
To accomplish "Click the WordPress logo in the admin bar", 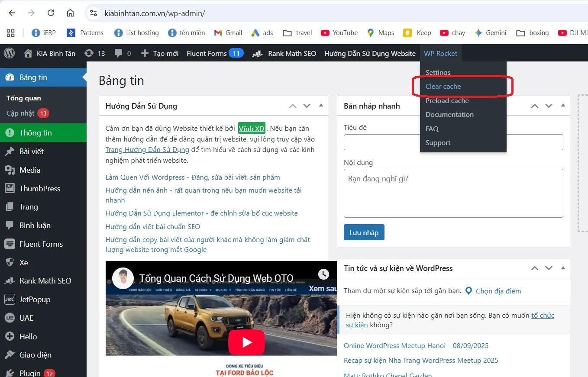I will tap(9, 53).
